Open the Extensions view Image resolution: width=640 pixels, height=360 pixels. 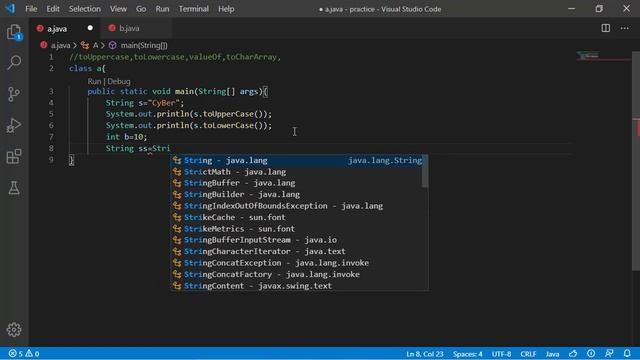[x=14, y=157]
